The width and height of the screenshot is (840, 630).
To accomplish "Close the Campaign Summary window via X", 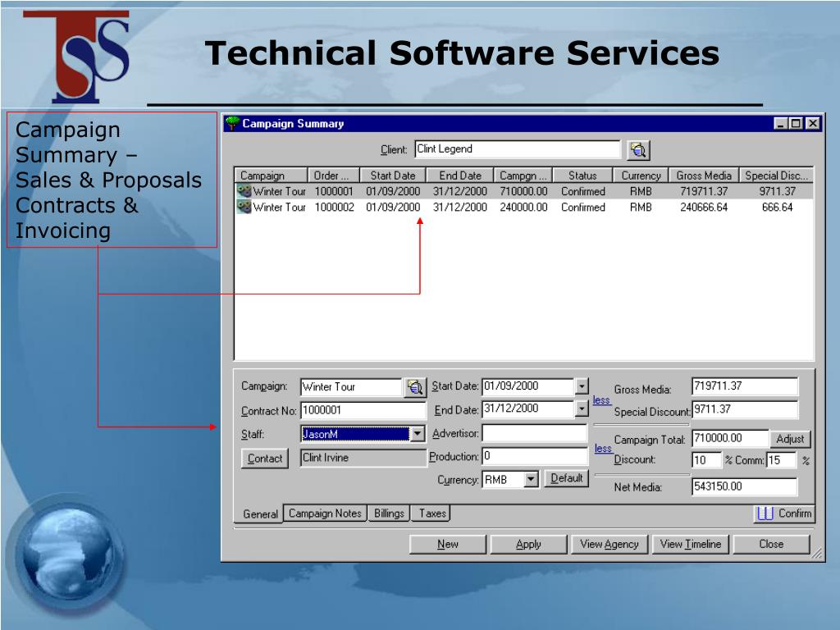I will point(813,123).
